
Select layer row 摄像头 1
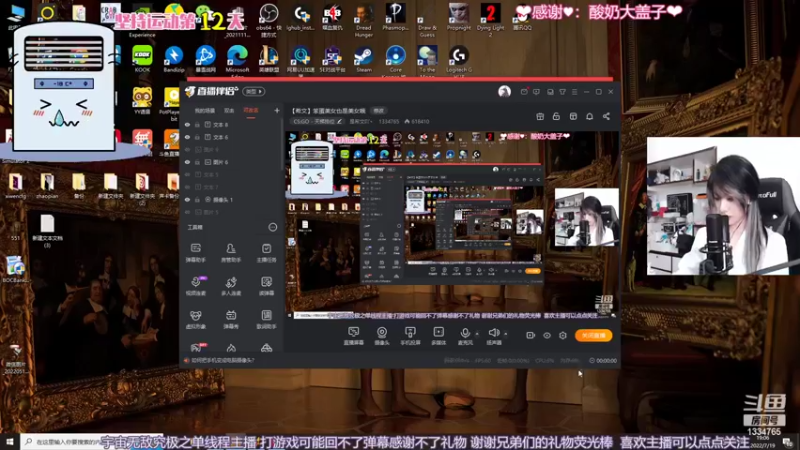(232, 199)
